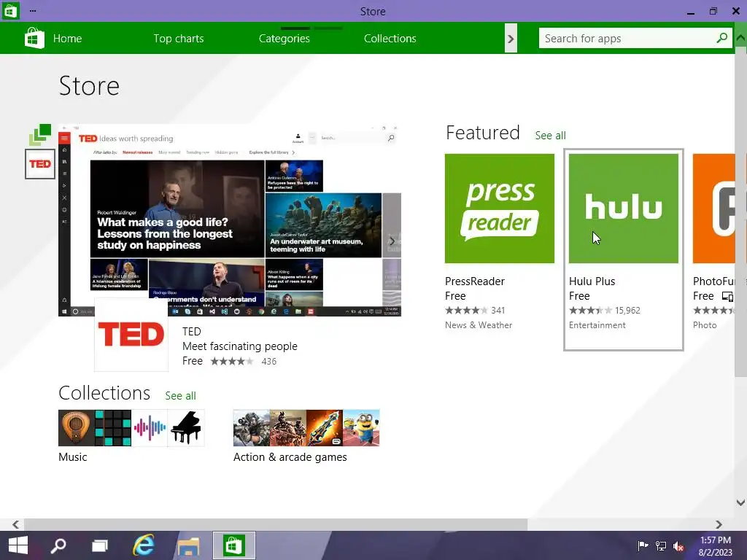Open the app menu ellipsis in the title bar
This screenshot has width=747, height=560.
(32, 10)
